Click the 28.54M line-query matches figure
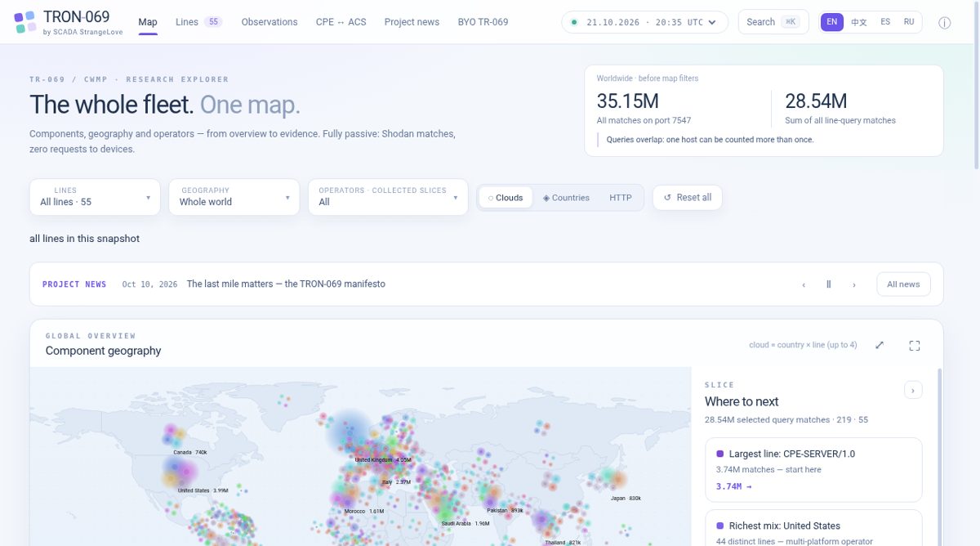This screenshot has width=980, height=546. click(x=816, y=101)
